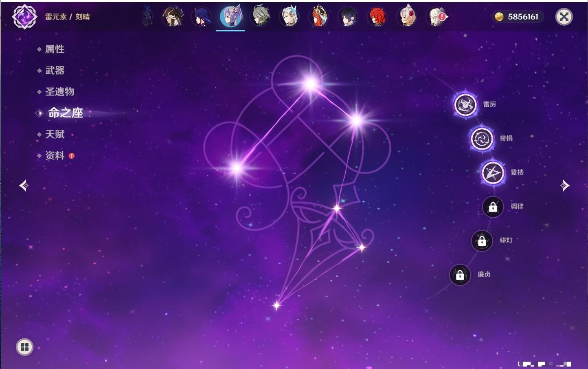Open the 资料 profile page
This screenshot has width=588, height=369.
point(55,155)
